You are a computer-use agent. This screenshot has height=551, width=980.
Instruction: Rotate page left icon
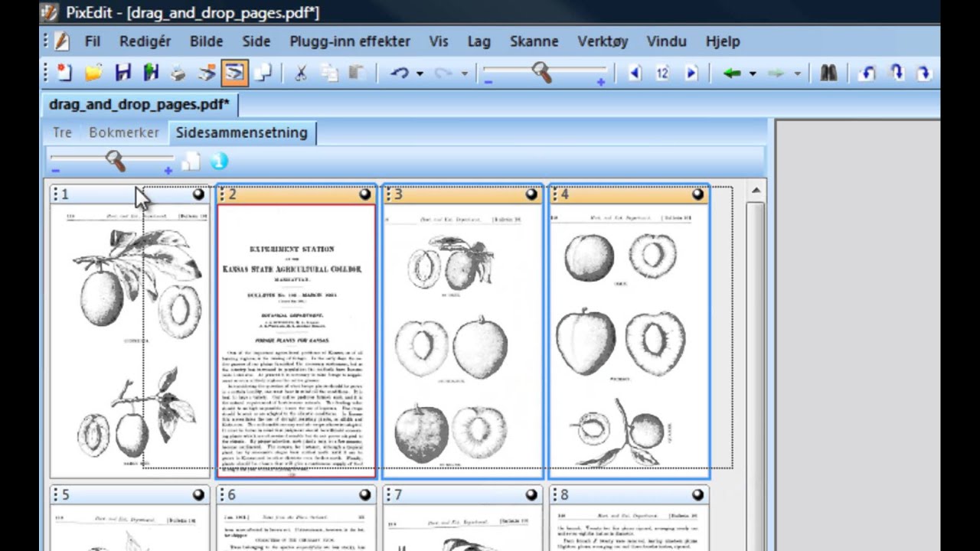[x=867, y=73]
